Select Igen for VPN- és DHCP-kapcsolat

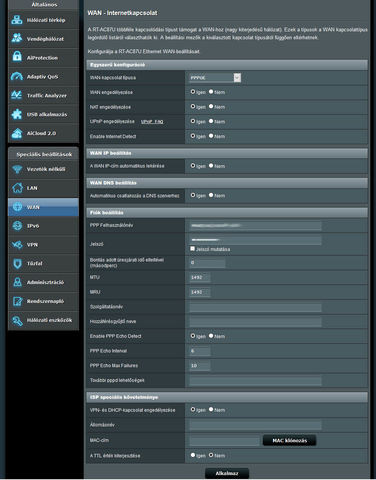pyautogui.click(x=193, y=409)
